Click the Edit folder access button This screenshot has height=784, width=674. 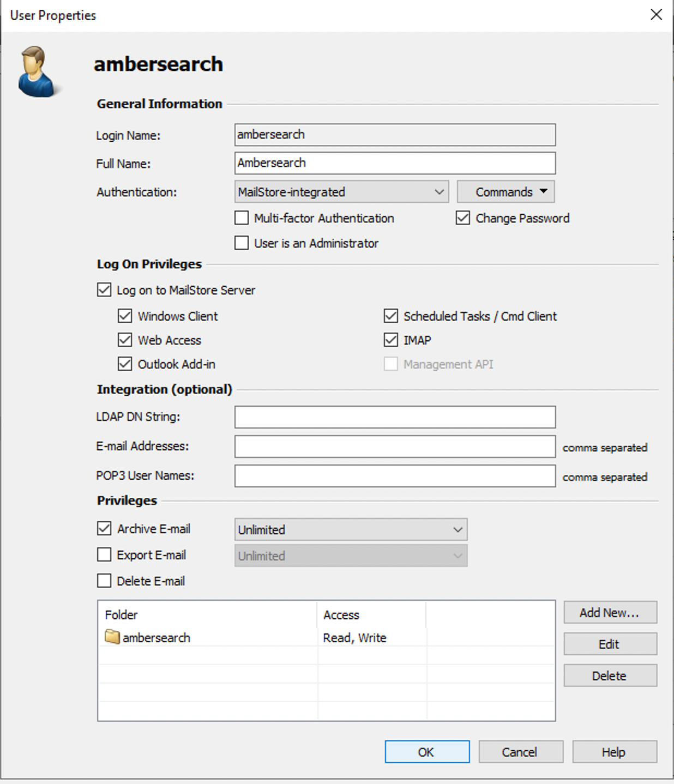click(x=610, y=644)
